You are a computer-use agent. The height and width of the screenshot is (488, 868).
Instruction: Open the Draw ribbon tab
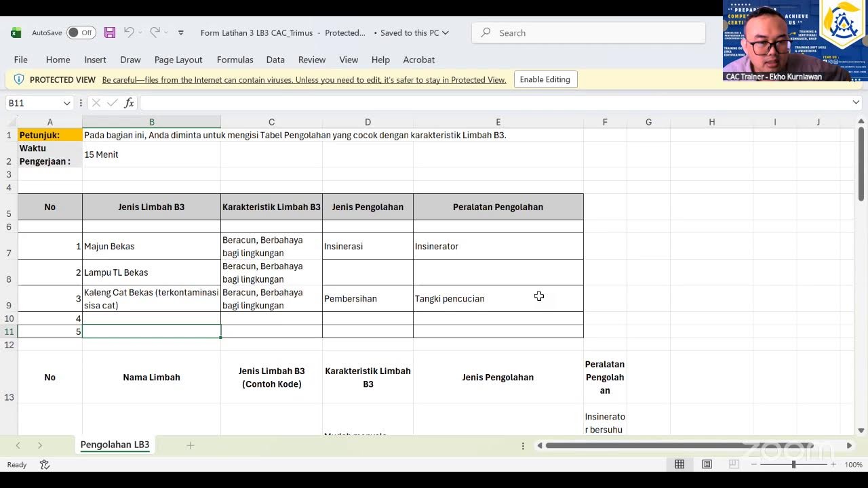pyautogui.click(x=130, y=60)
